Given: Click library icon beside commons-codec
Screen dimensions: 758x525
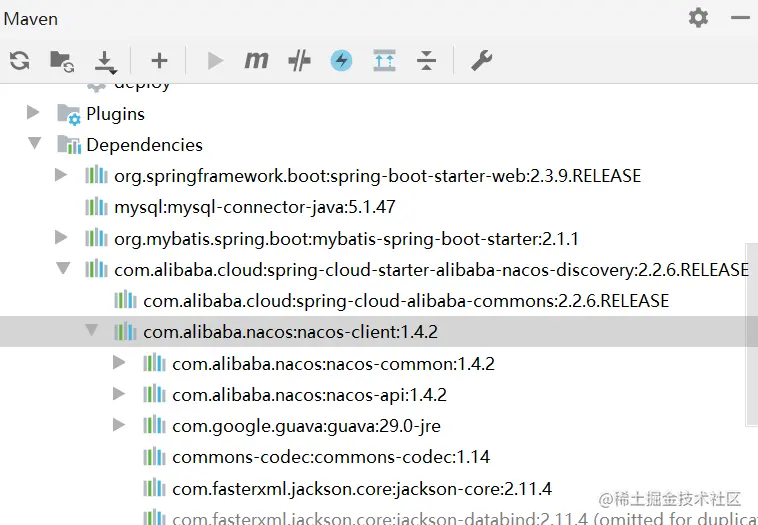Looking at the screenshot, I should pyautogui.click(x=154, y=456).
